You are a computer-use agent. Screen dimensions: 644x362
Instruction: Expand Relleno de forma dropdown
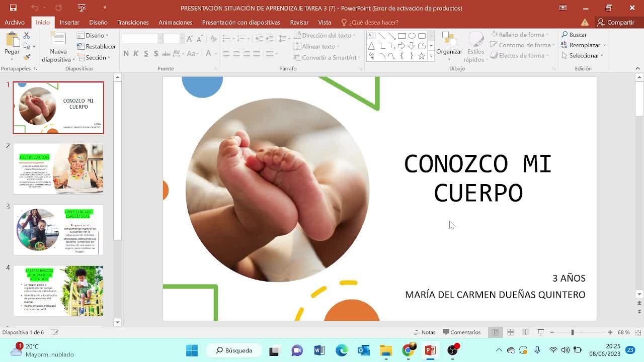point(520,35)
